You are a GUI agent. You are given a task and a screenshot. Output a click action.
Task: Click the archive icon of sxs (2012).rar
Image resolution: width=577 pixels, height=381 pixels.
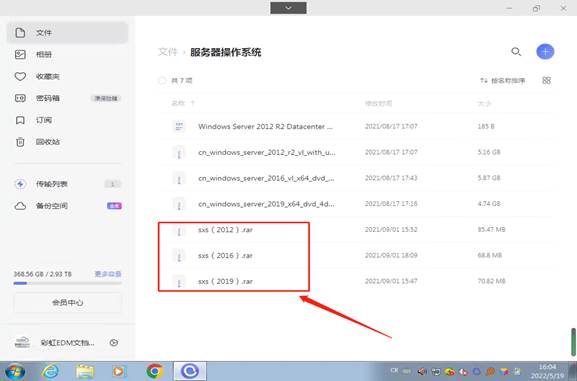coord(179,231)
